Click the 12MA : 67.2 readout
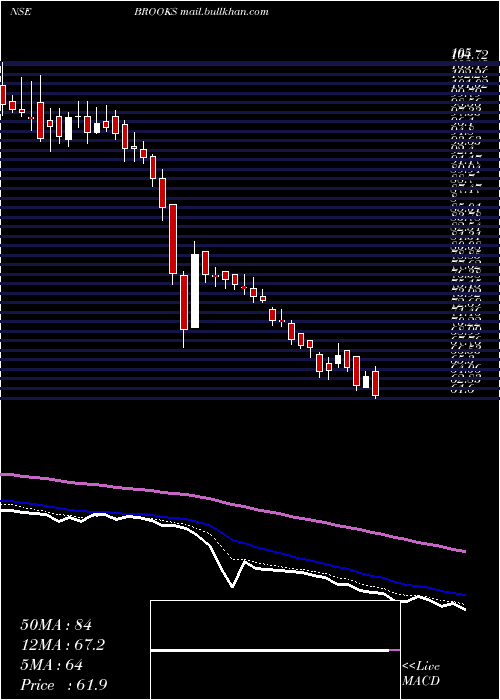Viewport: 500px width, 700px height. tap(63, 645)
